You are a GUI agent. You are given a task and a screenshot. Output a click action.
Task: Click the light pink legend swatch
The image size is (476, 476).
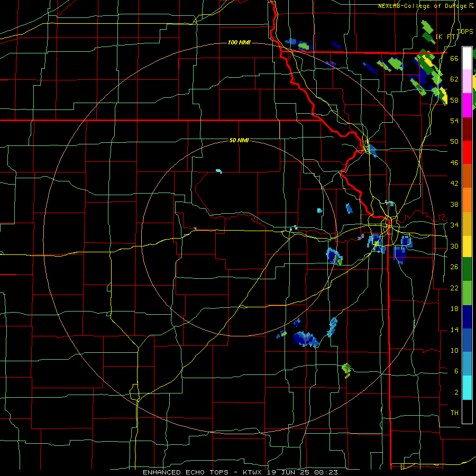[x=467, y=81]
